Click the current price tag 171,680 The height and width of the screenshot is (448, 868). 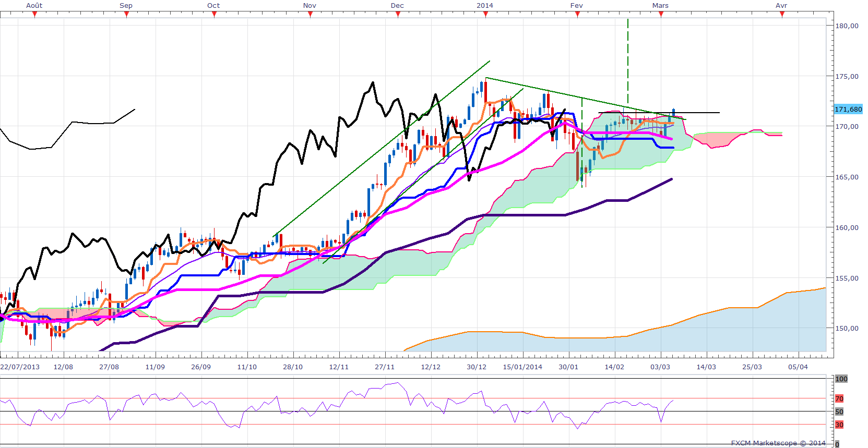pyautogui.click(x=848, y=110)
